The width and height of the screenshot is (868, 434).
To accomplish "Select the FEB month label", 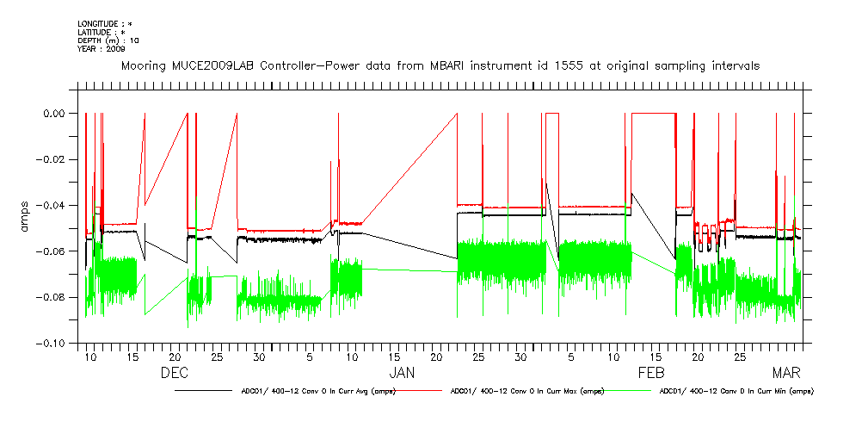I will (650, 373).
